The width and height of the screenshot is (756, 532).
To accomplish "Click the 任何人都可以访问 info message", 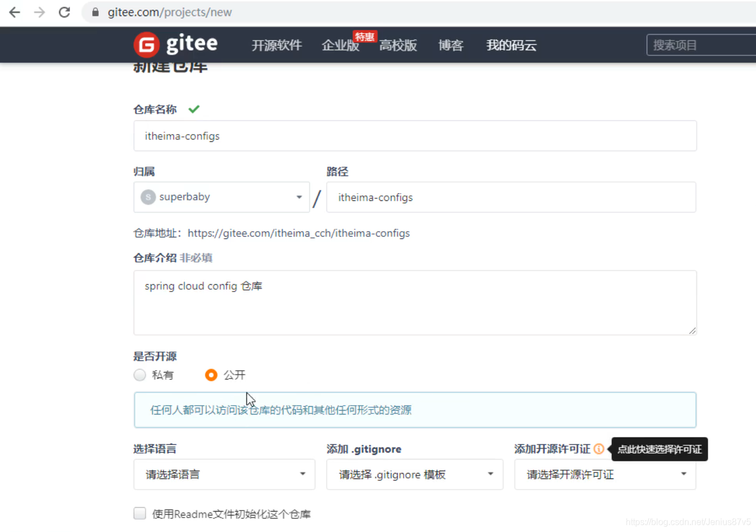I will tap(415, 410).
